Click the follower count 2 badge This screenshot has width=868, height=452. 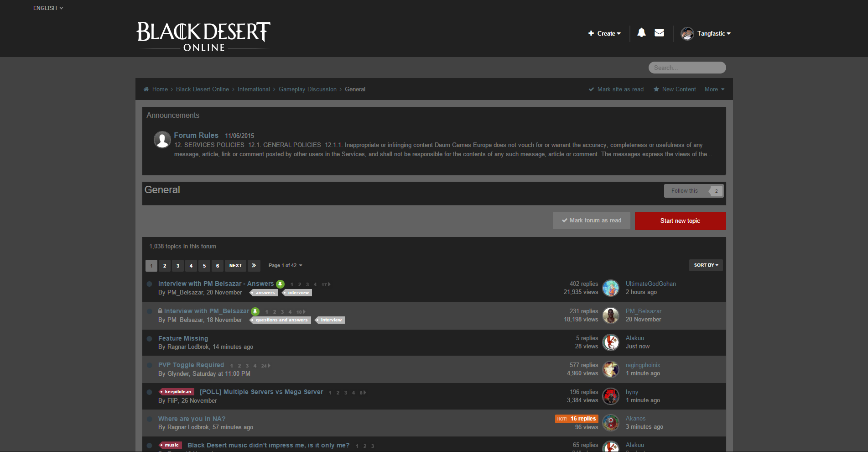tap(716, 191)
